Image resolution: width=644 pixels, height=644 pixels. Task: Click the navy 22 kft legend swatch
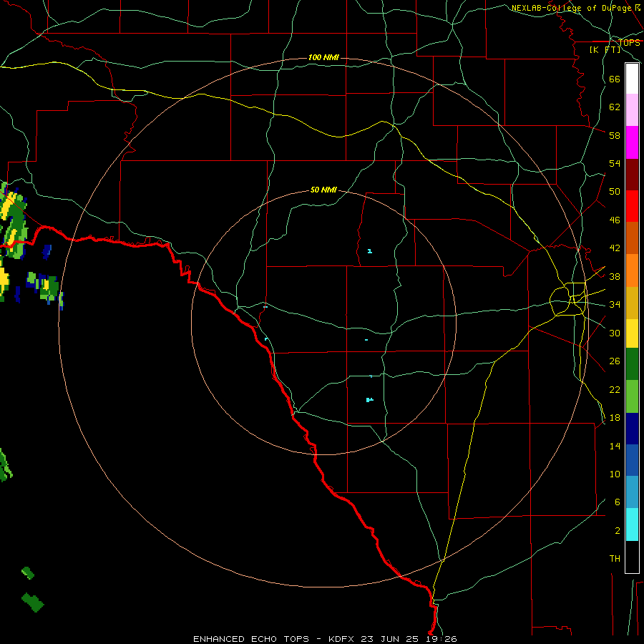click(x=632, y=429)
